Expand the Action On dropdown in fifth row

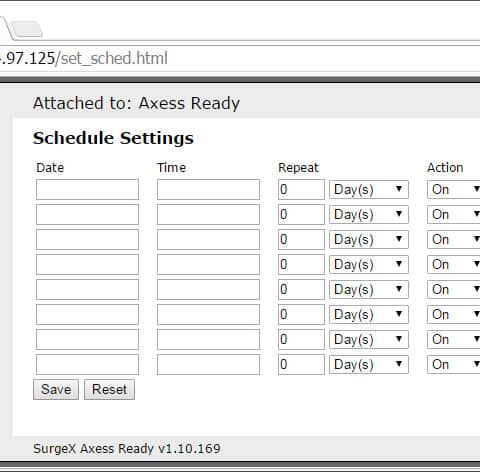pos(454,289)
